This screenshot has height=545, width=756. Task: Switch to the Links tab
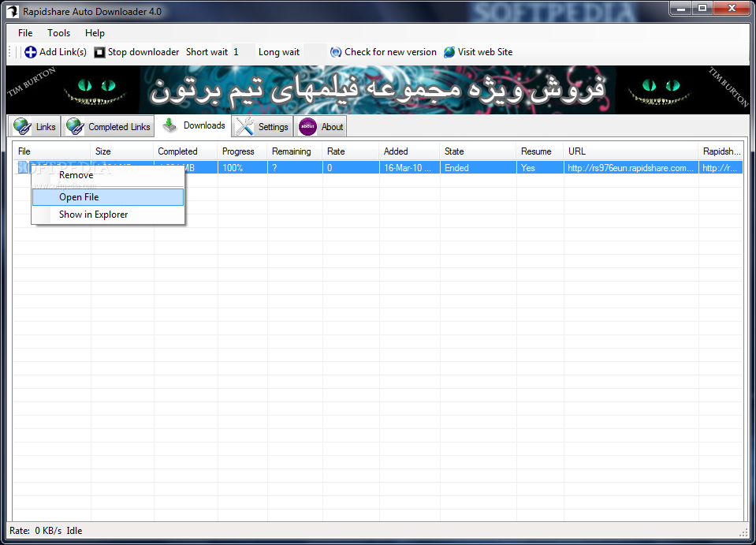(x=35, y=126)
